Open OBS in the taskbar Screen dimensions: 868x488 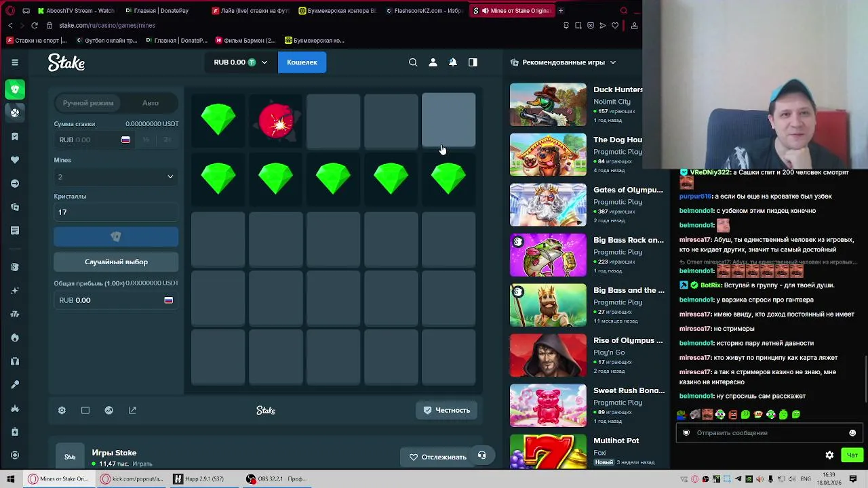click(x=277, y=479)
